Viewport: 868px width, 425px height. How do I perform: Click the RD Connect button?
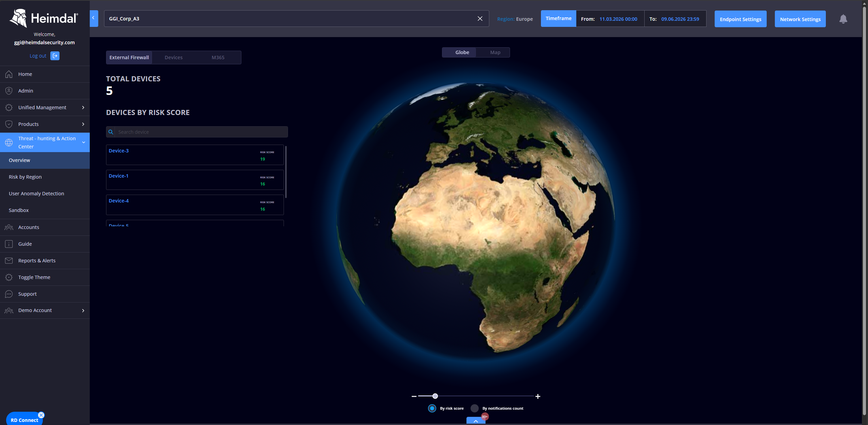[24, 420]
